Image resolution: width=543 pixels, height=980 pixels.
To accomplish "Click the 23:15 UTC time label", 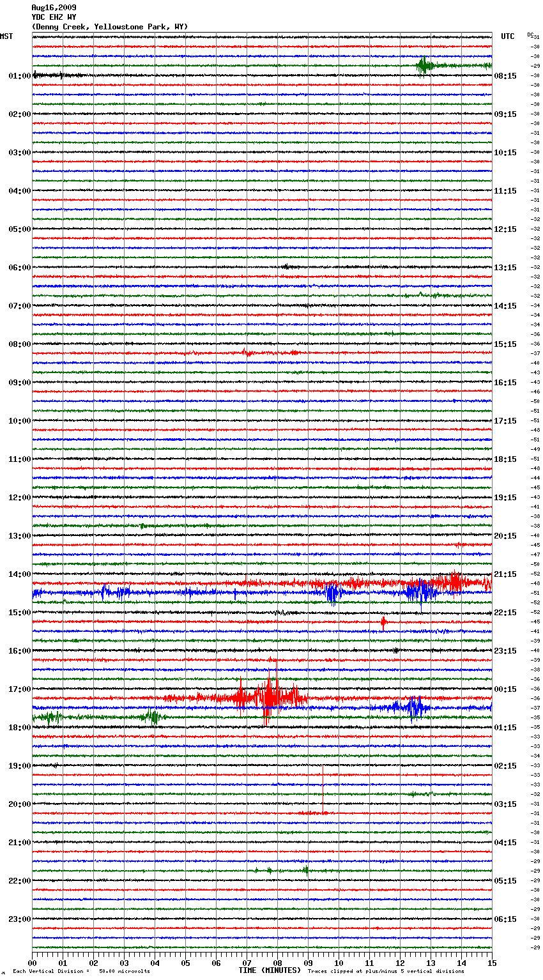I will 505,651.
